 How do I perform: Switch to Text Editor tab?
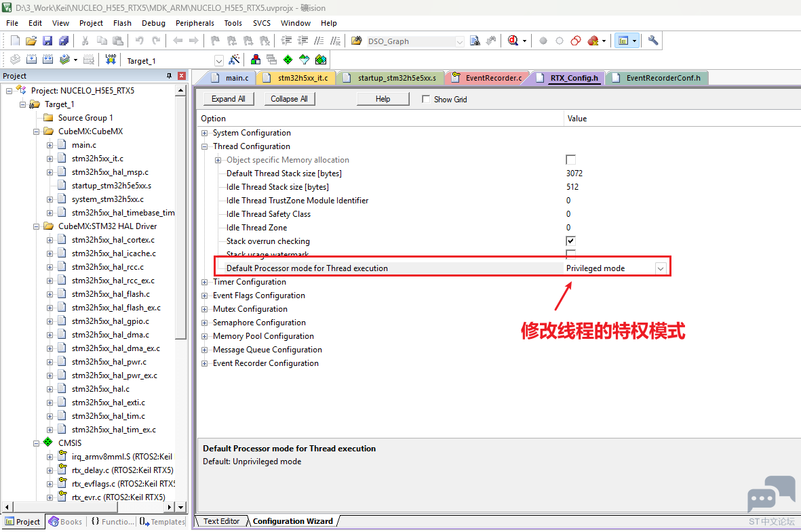click(x=221, y=521)
